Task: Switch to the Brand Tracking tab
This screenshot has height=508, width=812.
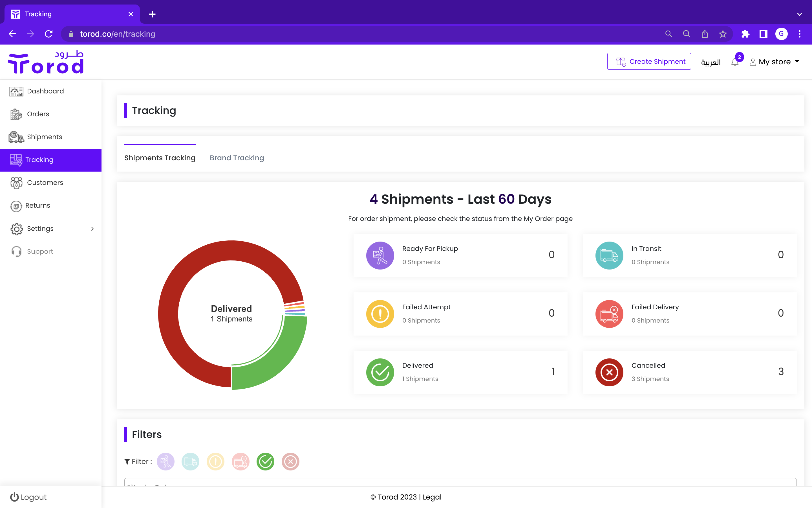Action: point(237,157)
